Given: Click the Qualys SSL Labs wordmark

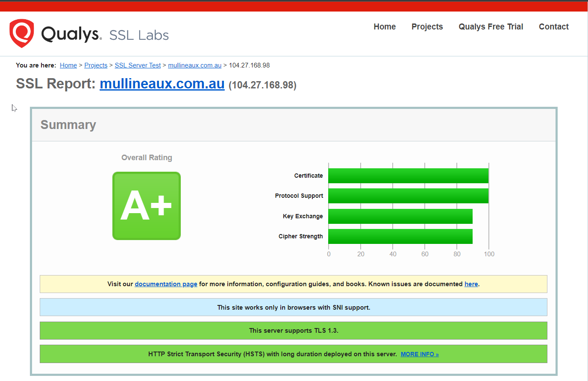Looking at the screenshot, I should click(105, 34).
